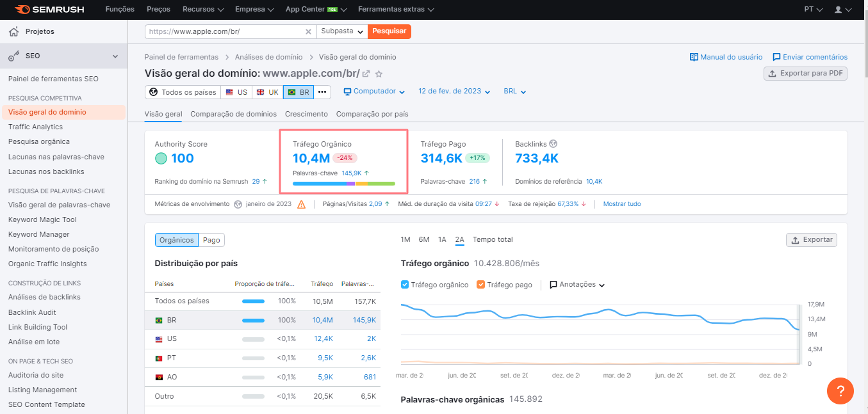Switch to Comparação de domínios tab
868x414 pixels.
click(234, 114)
